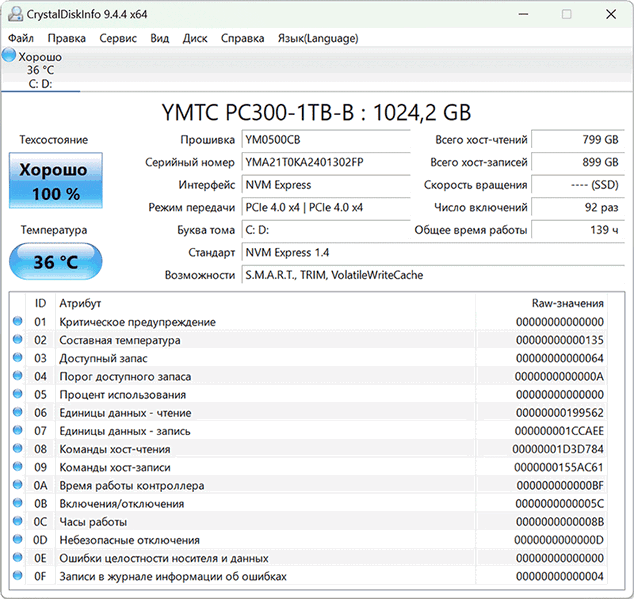Open the Справка menu
Viewport: 634px width, 599px height.
tap(243, 38)
